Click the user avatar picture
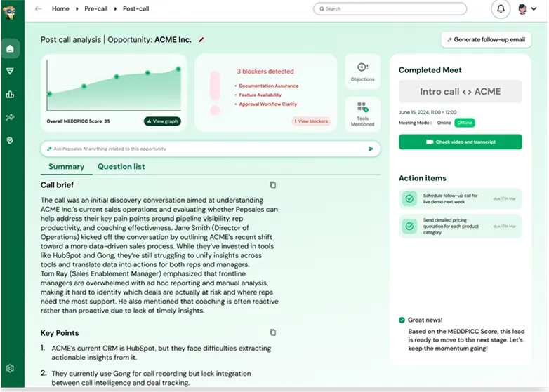The width and height of the screenshot is (549, 392). pyautogui.click(x=522, y=9)
